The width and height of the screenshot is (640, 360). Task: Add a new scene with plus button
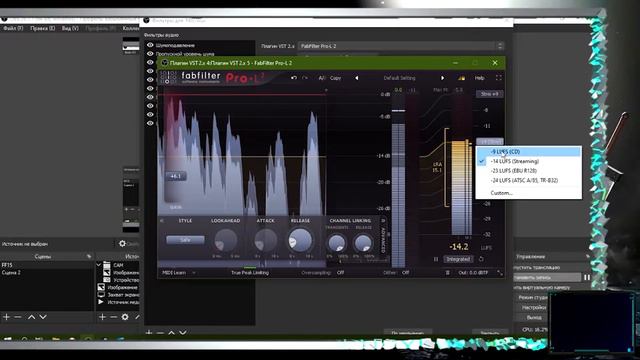[x=6, y=317]
